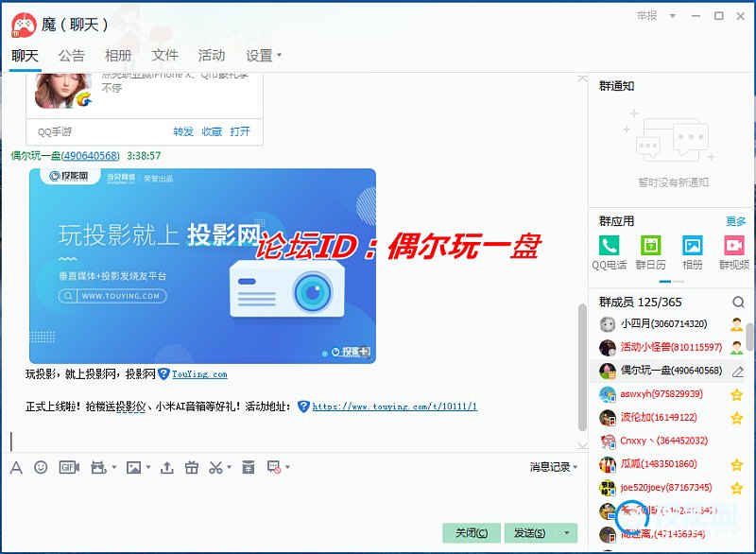The height and width of the screenshot is (554, 756).
Task: Open the touying.com/t/10111/1 activity link
Action: (394, 407)
